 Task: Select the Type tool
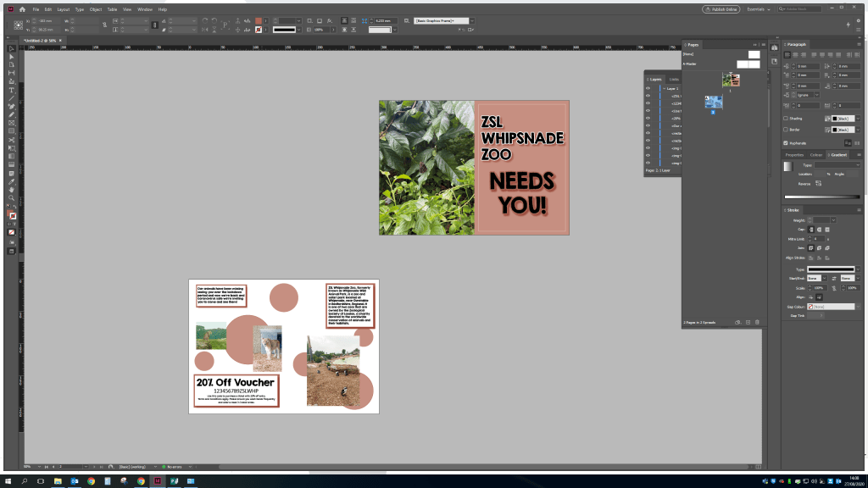(x=12, y=90)
